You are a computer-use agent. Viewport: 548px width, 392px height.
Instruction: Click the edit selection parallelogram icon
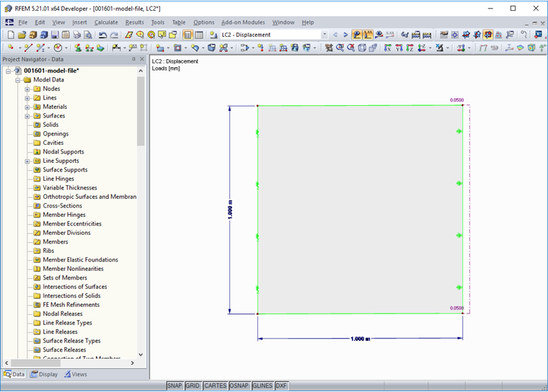(129, 35)
